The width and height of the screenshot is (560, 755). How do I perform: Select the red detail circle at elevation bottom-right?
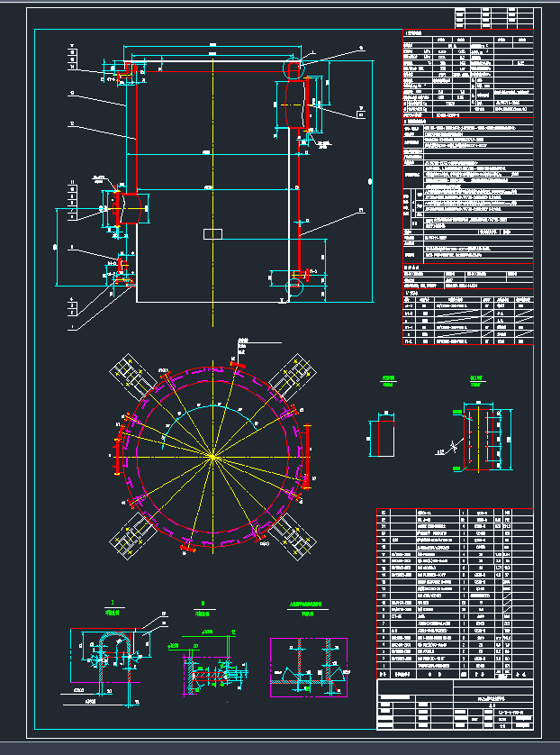tap(294, 286)
